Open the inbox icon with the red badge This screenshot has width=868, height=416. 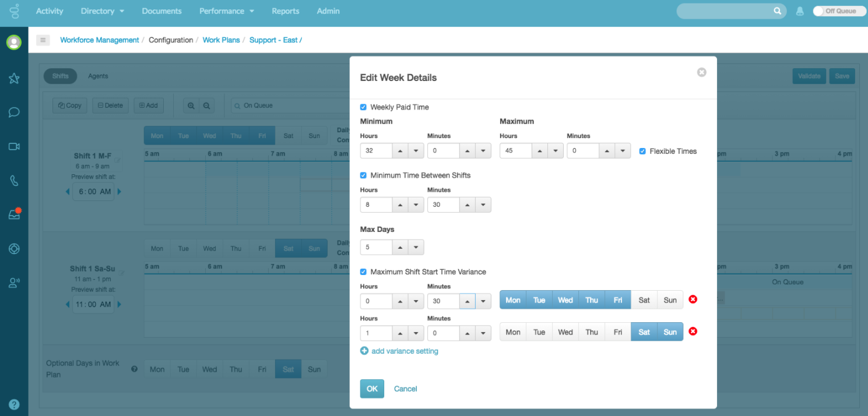[13, 214]
